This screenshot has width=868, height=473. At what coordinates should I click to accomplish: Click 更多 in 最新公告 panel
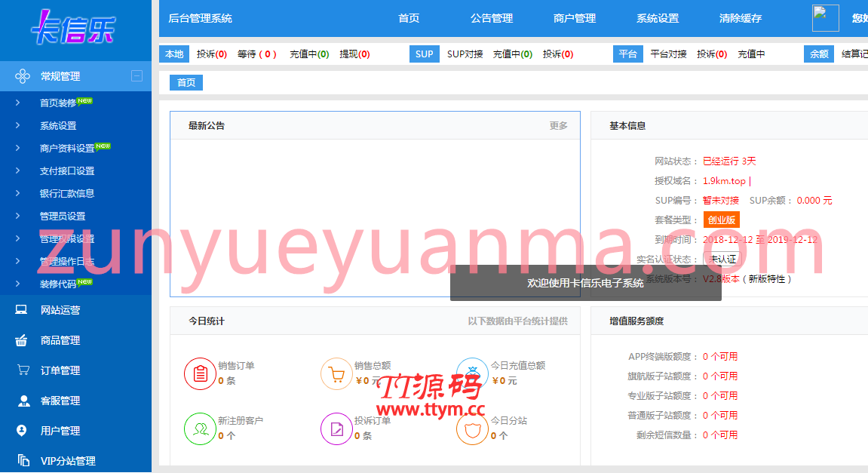pyautogui.click(x=558, y=126)
